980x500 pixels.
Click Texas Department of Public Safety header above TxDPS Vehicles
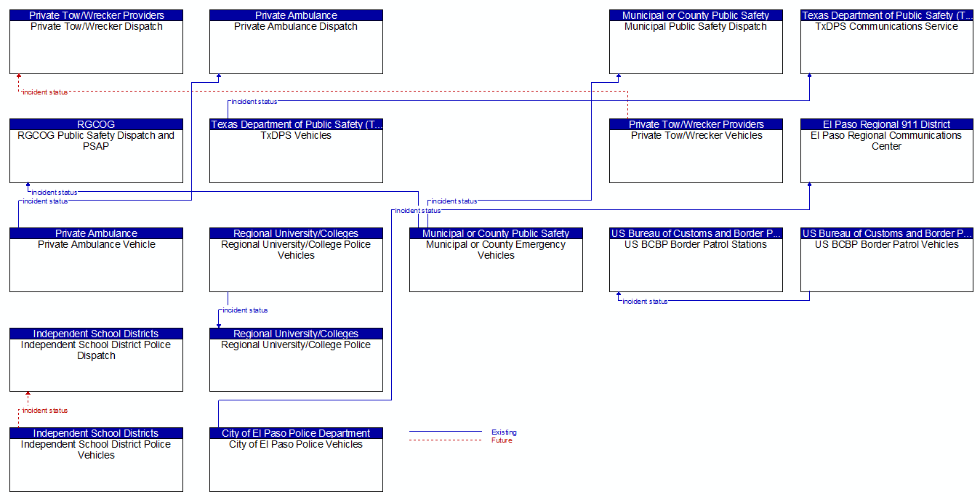pos(296,124)
